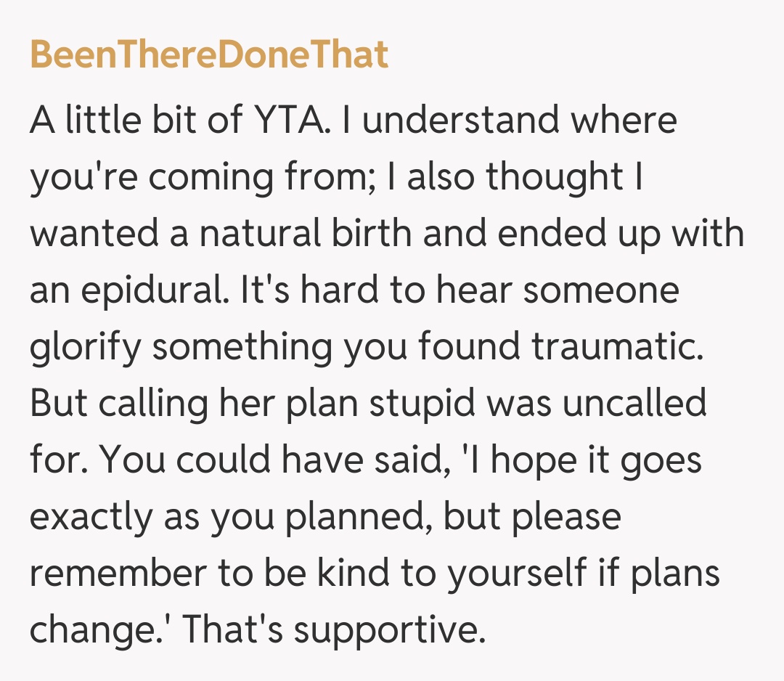Open the BeenThereDoneThat user profile
The image size is (784, 681).
tap(209, 55)
